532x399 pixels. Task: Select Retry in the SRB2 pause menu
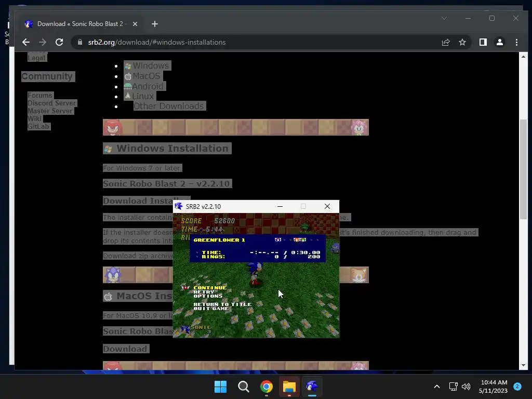204,292
